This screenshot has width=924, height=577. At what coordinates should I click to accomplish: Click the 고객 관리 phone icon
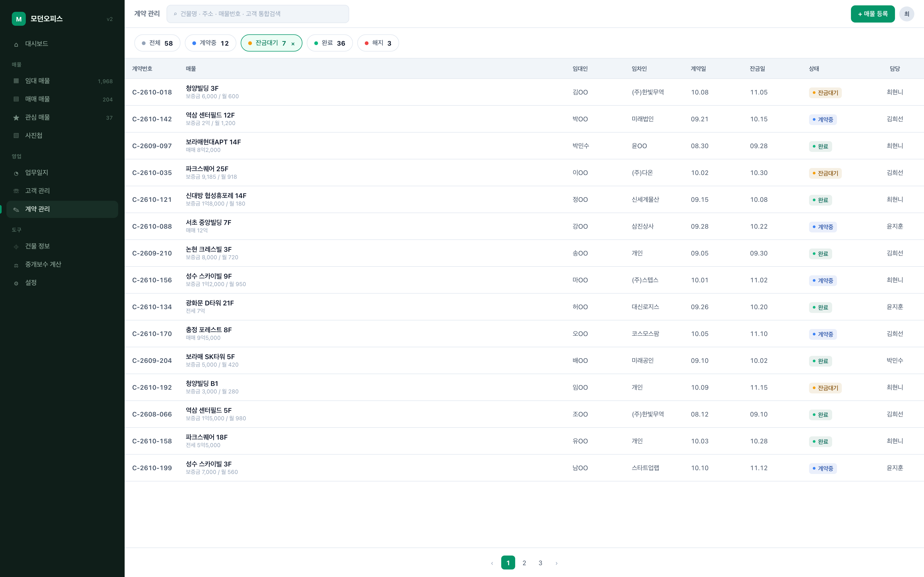coord(16,191)
